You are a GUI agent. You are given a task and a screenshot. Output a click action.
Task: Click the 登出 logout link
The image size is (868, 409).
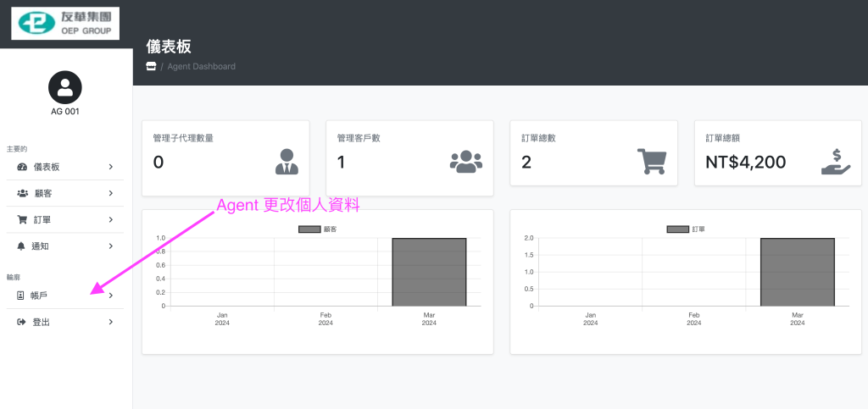[40, 322]
